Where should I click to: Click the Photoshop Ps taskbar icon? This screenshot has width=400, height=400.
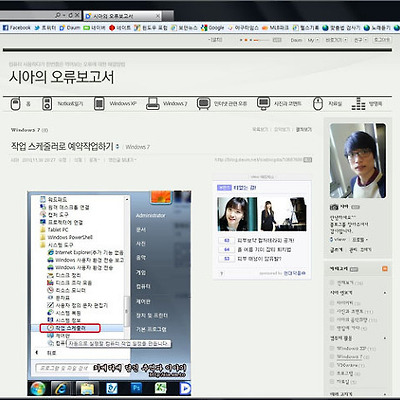pos(136,388)
